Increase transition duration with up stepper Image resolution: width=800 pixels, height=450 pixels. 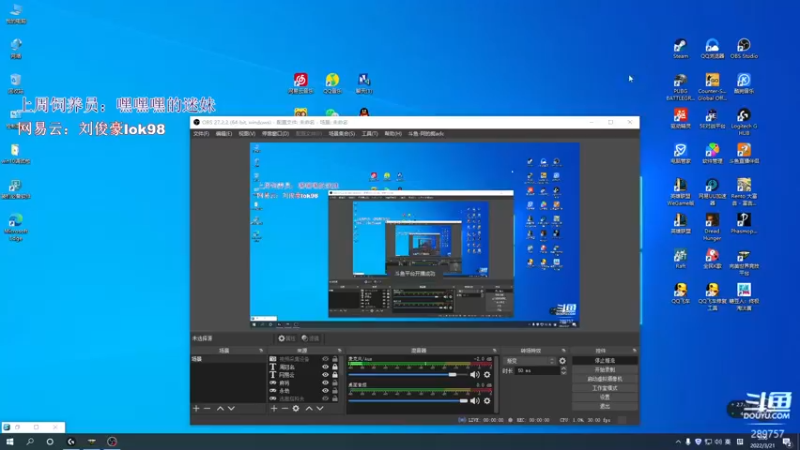click(563, 368)
